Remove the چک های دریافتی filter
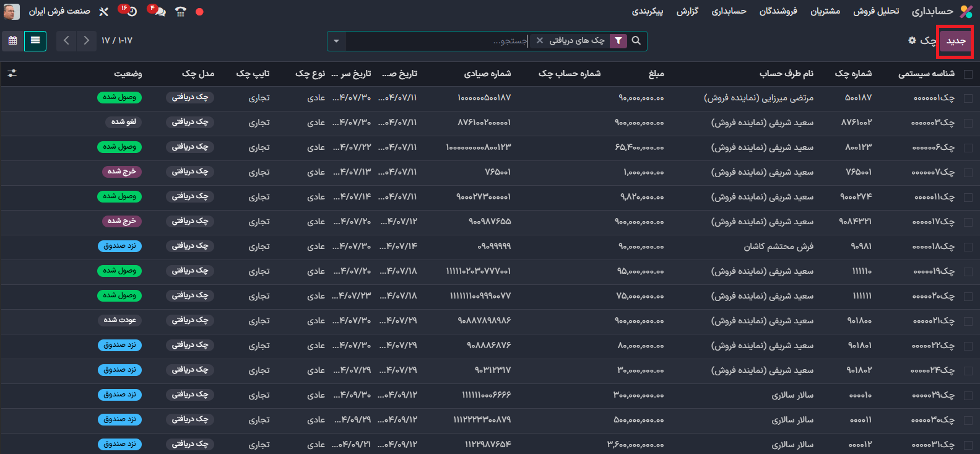 [x=540, y=40]
